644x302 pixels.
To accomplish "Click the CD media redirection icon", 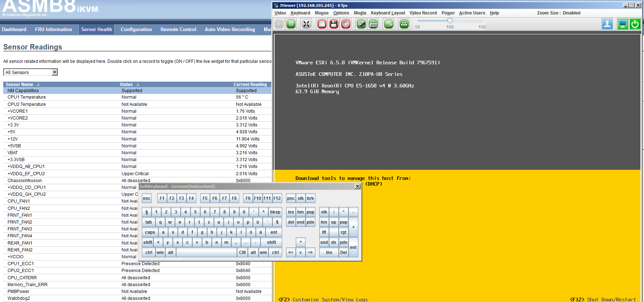I will pyautogui.click(x=346, y=24).
